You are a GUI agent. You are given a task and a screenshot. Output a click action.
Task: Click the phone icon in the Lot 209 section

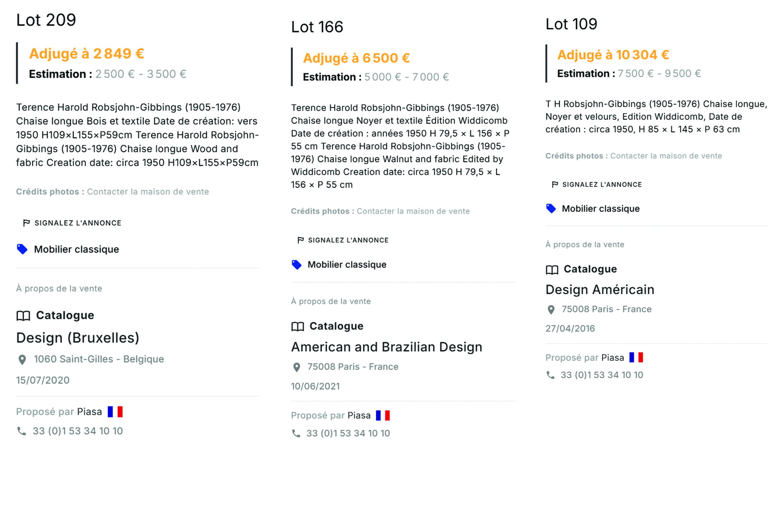[x=21, y=431]
